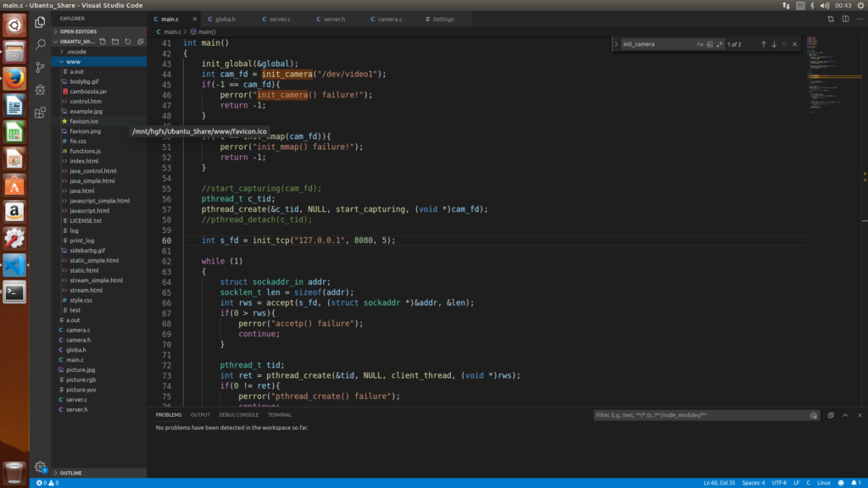Switch to the server.c tab

click(279, 19)
